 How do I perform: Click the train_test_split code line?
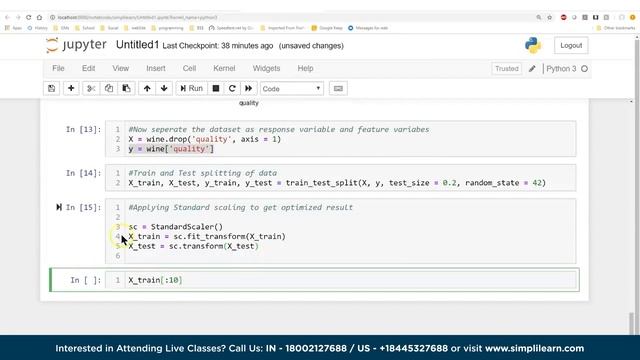(337, 183)
